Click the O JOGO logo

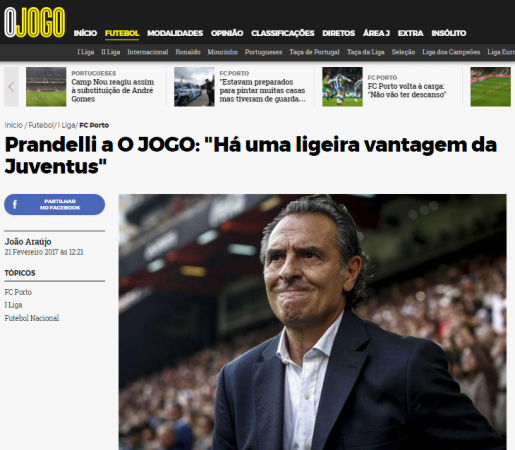pos(34,22)
